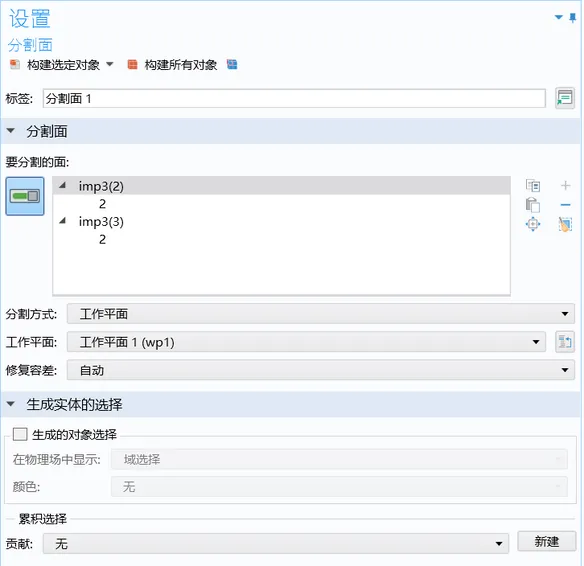Collapse the 分割面 section header
The width and height of the screenshot is (584, 566).
pos(10,131)
